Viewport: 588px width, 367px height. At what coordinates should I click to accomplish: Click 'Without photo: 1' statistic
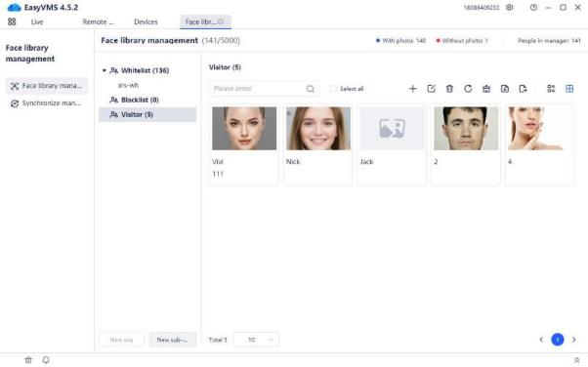pyautogui.click(x=462, y=40)
